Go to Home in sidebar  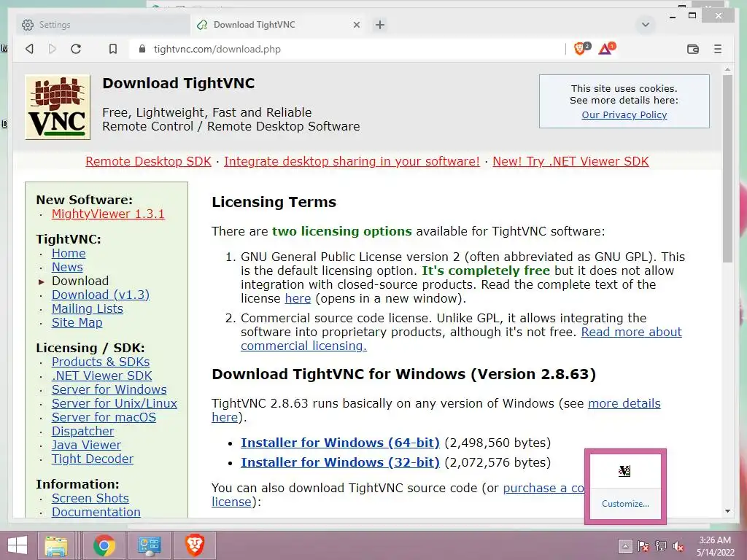[69, 253]
